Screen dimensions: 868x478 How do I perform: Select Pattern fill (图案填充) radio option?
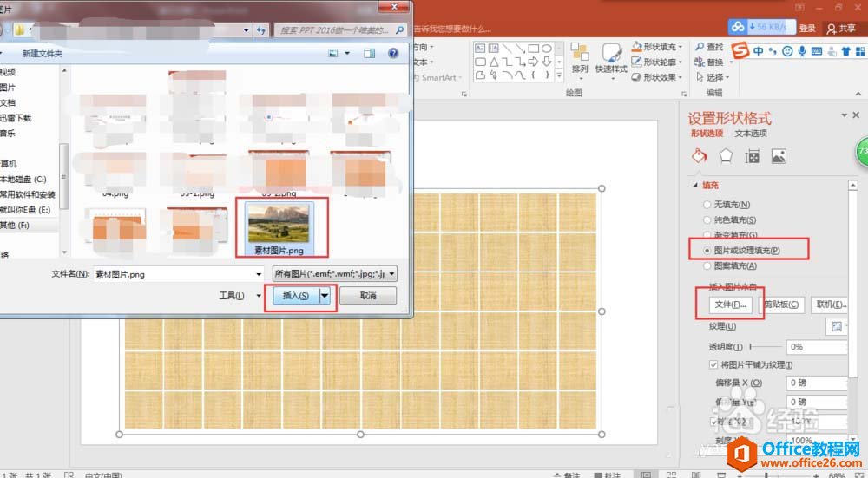pos(707,266)
